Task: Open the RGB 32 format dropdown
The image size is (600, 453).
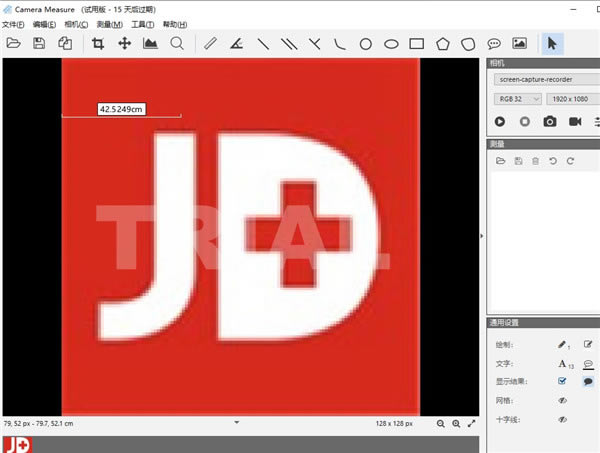Action: [516, 99]
